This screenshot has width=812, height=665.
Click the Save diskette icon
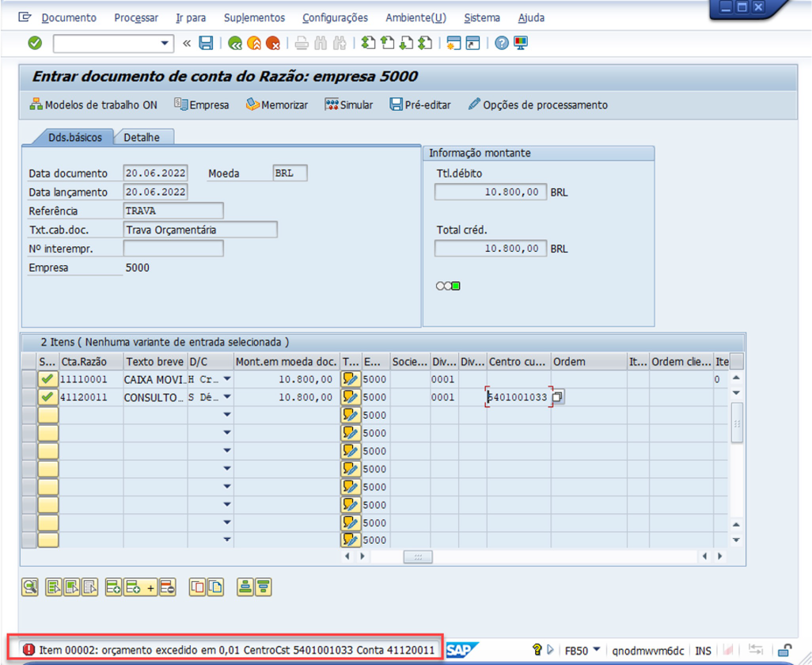[x=206, y=44]
